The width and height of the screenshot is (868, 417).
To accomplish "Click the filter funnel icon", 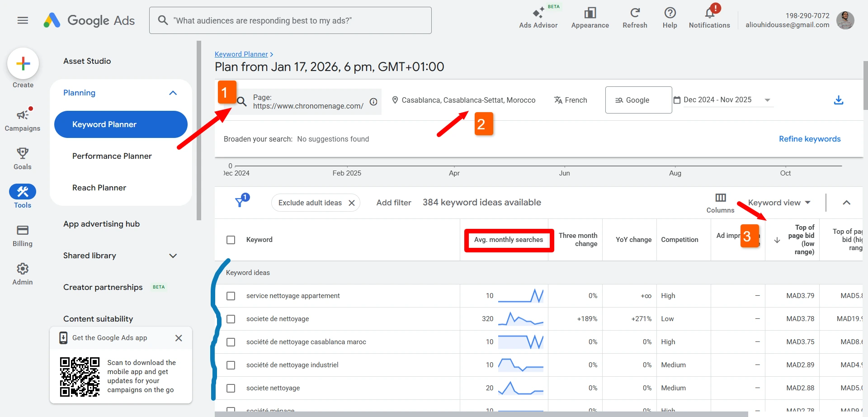I will click(240, 202).
